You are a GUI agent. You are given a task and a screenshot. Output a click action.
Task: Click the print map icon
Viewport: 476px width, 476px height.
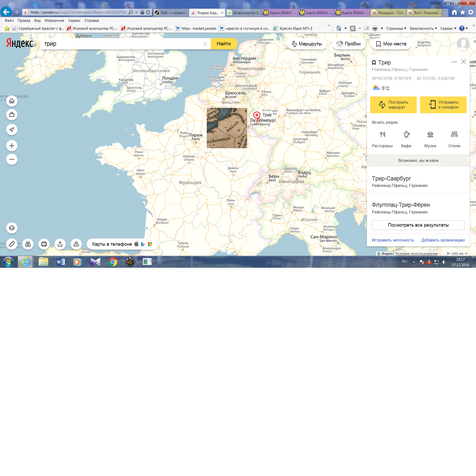(x=44, y=244)
